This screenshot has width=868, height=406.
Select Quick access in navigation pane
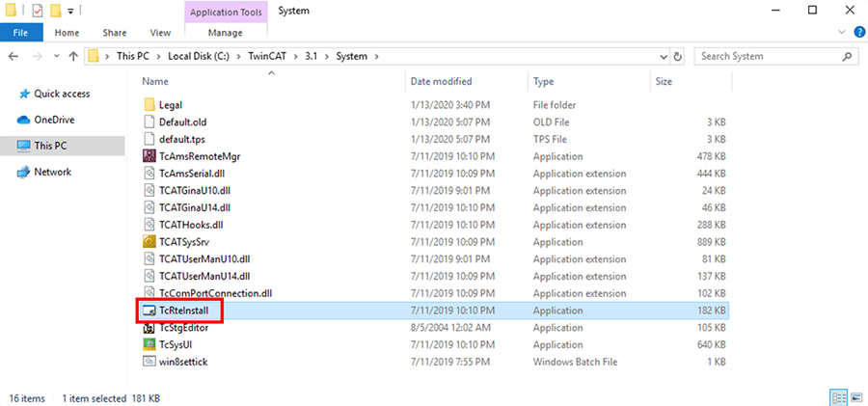(62, 95)
